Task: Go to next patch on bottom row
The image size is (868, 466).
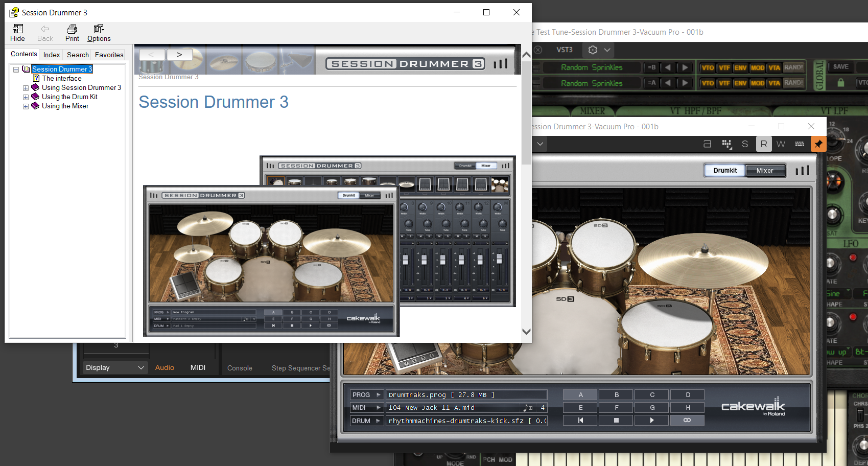Action: 685,83
